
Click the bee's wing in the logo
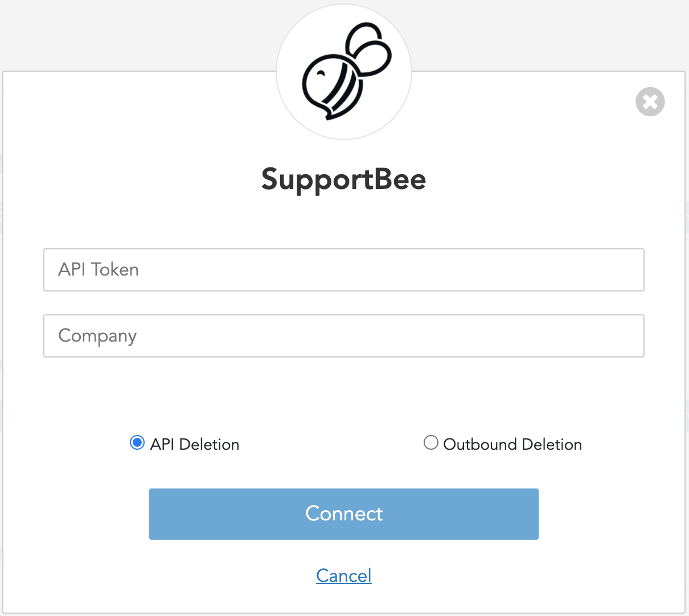pyautogui.click(x=370, y=50)
